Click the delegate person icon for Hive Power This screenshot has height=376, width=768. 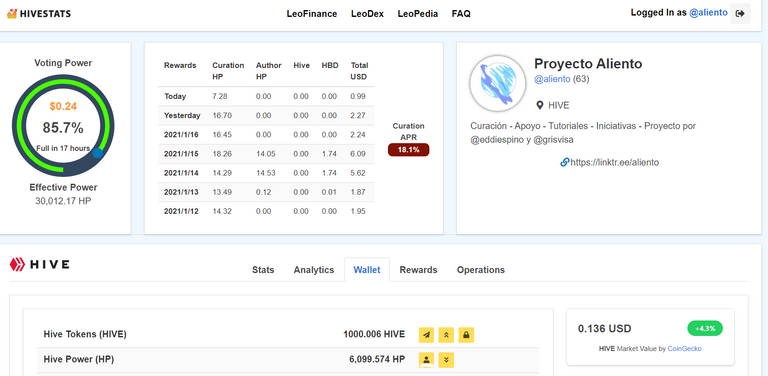point(427,360)
